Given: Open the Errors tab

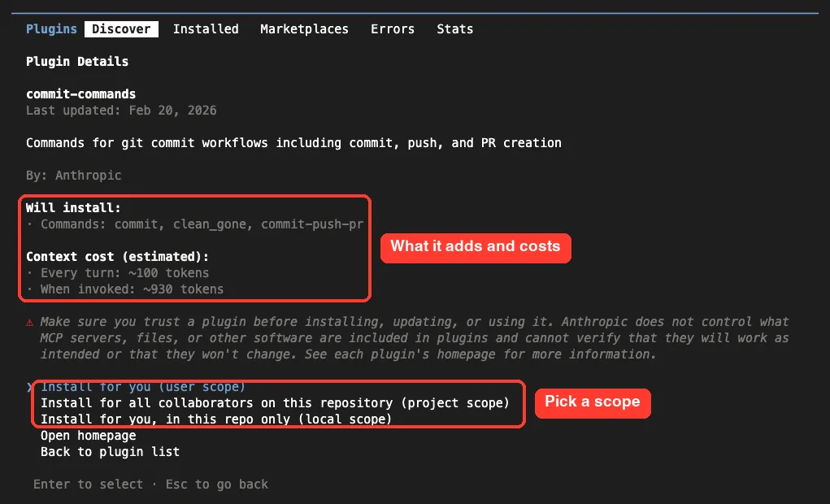Looking at the screenshot, I should [x=393, y=29].
